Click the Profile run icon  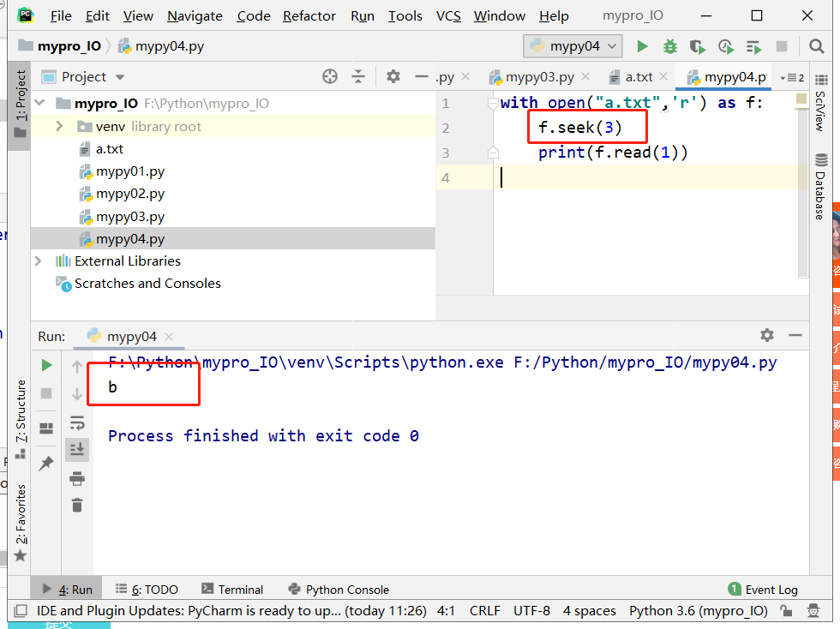(725, 46)
